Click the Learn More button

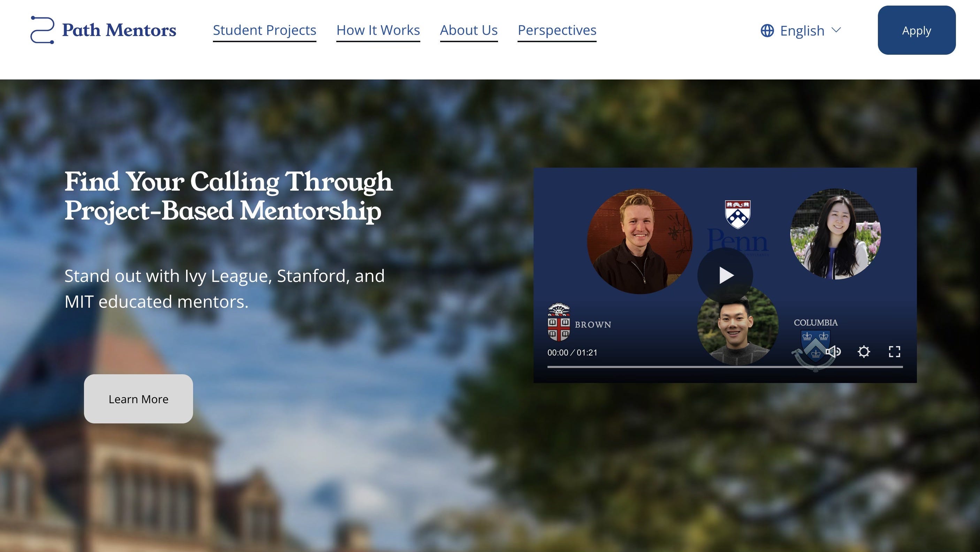(x=138, y=399)
